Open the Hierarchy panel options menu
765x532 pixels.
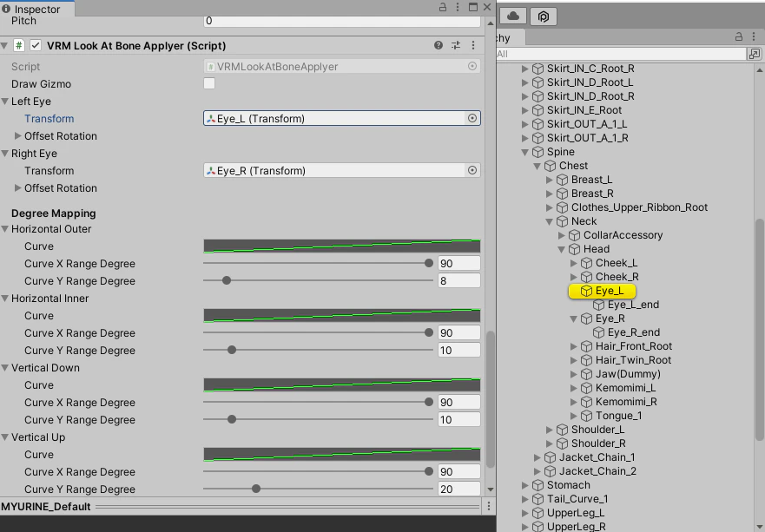tap(754, 37)
